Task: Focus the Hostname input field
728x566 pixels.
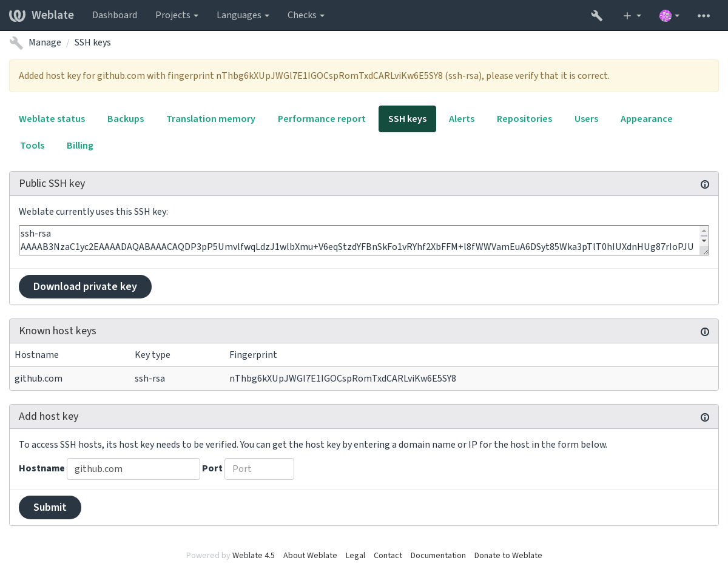Action: (133, 469)
